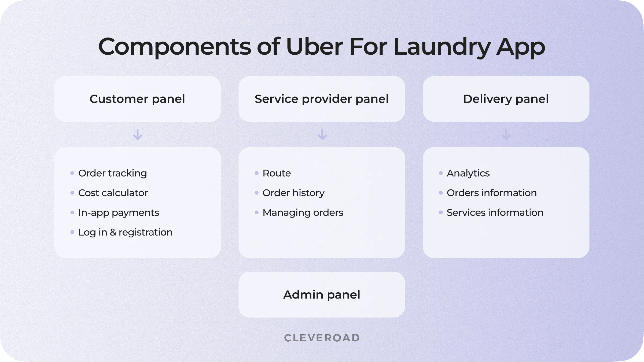This screenshot has height=362, width=644.
Task: Click the Customer panel header
Action: pyautogui.click(x=137, y=99)
